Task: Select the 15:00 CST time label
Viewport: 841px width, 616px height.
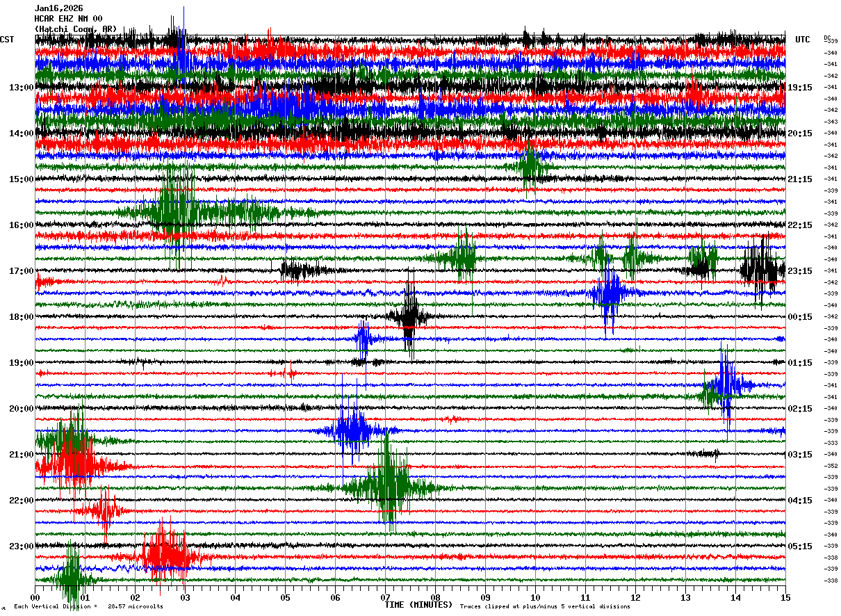Action: click(x=22, y=179)
